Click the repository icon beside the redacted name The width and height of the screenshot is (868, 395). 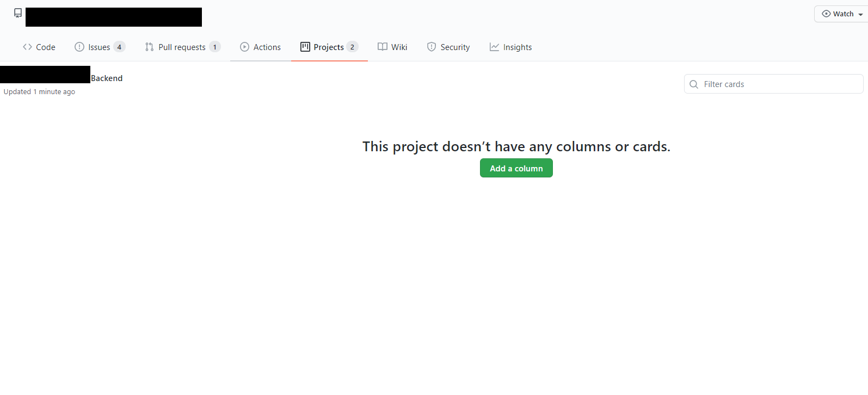(18, 13)
